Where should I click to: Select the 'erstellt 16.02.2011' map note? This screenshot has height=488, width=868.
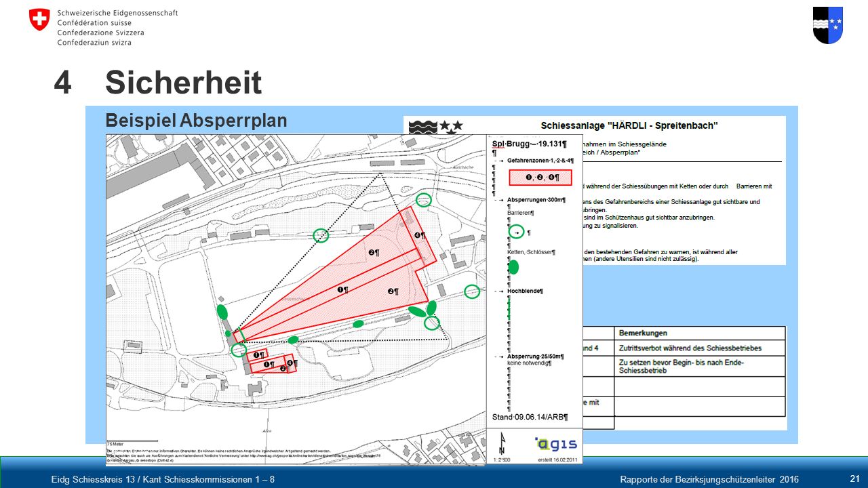click(557, 460)
